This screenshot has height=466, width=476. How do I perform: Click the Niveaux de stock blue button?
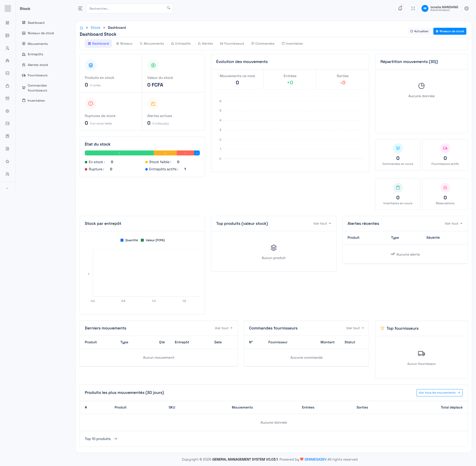pos(450,31)
